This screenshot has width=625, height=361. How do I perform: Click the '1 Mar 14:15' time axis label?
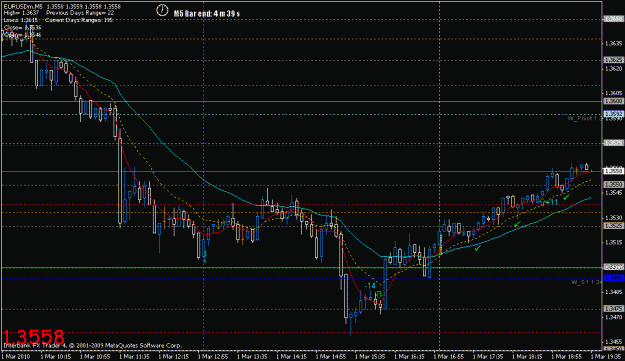click(291, 356)
